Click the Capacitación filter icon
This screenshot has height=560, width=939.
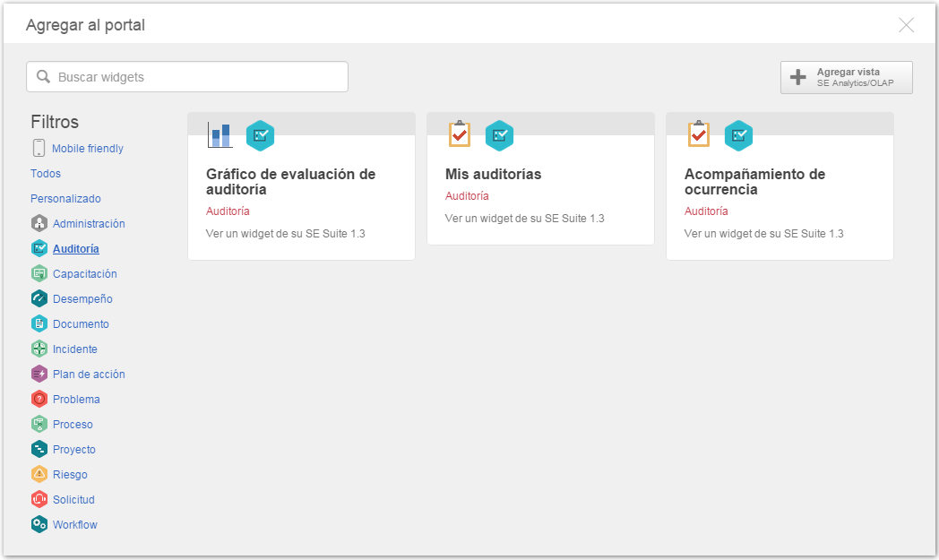pyautogui.click(x=39, y=273)
